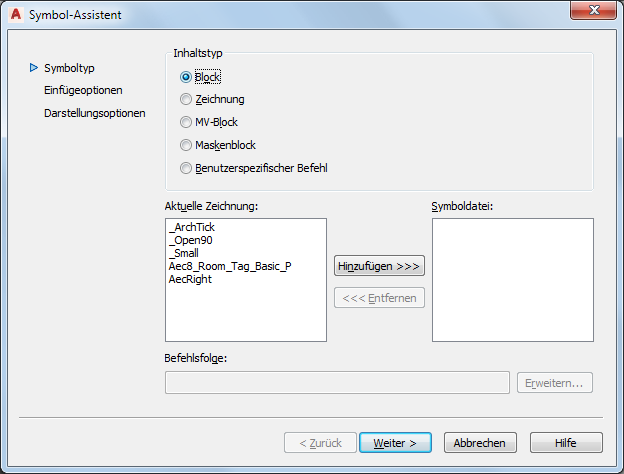Go to the Einfügeoptionen step
The height and width of the screenshot is (474, 624).
pos(83,90)
